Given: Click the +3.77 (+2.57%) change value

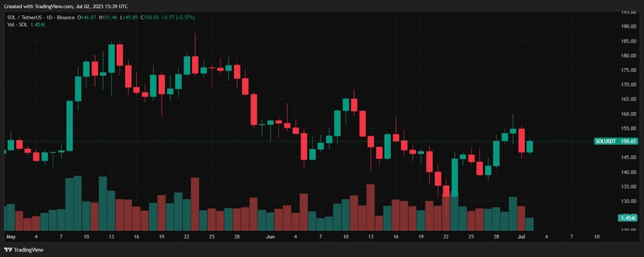Looking at the screenshot, I should click(x=179, y=18).
